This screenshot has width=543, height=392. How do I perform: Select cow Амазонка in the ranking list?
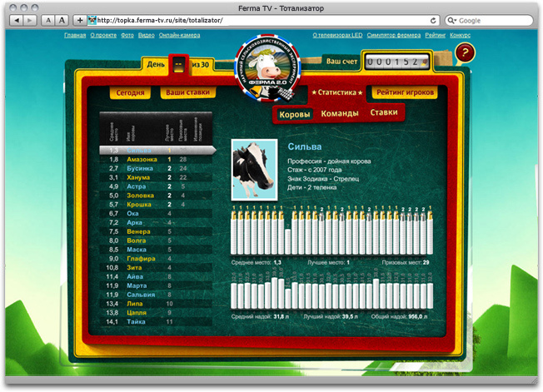[x=141, y=158]
